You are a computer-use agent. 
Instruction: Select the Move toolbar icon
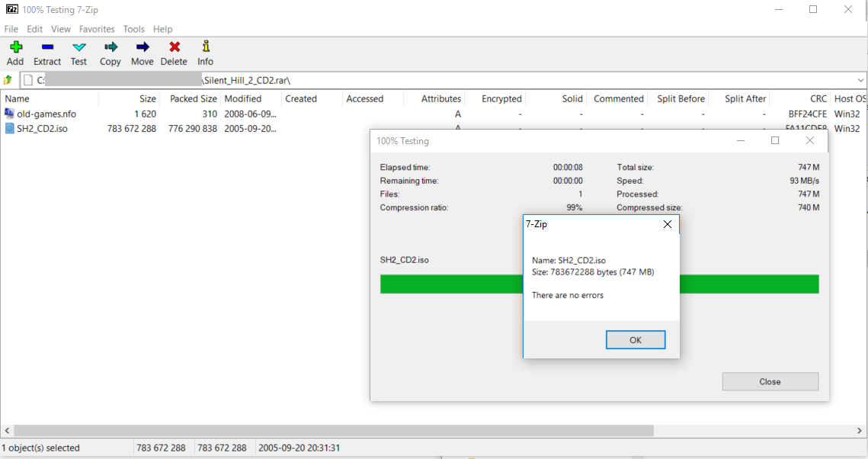143,47
